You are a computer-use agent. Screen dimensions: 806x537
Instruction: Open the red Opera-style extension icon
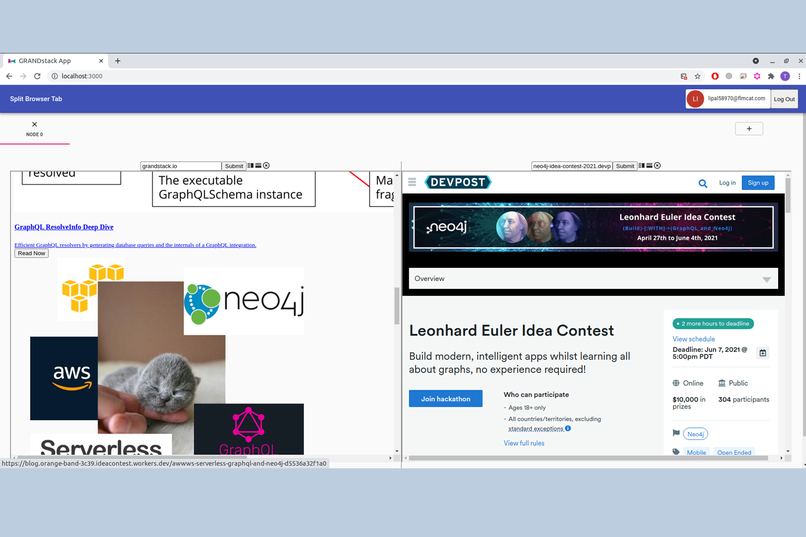pyautogui.click(x=715, y=76)
